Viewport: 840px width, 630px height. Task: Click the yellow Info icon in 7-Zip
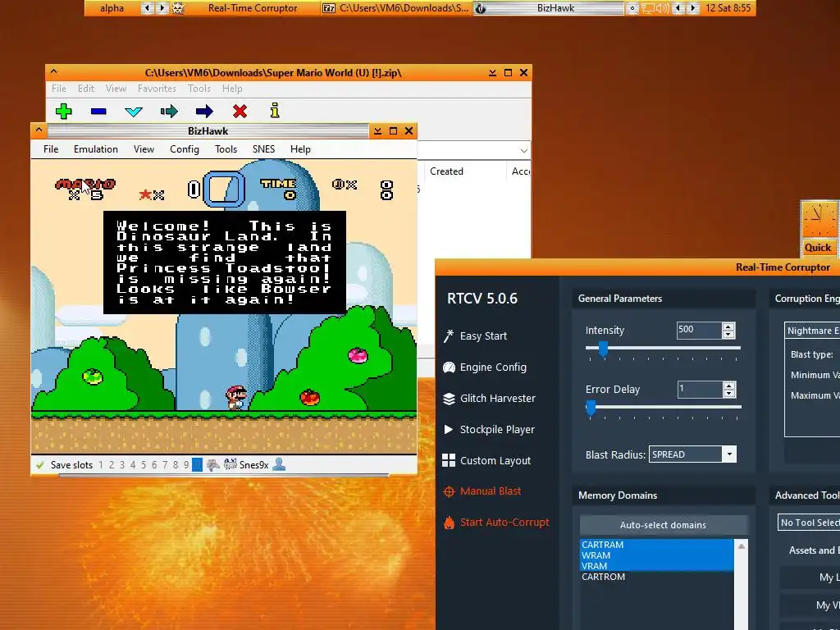click(274, 111)
